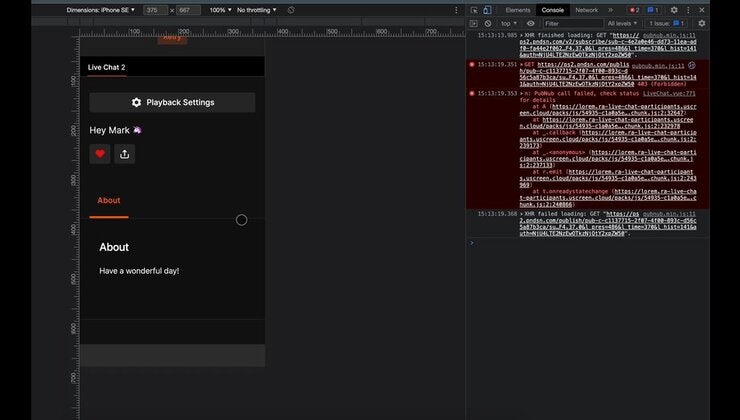Select the About tab in page

[109, 201]
